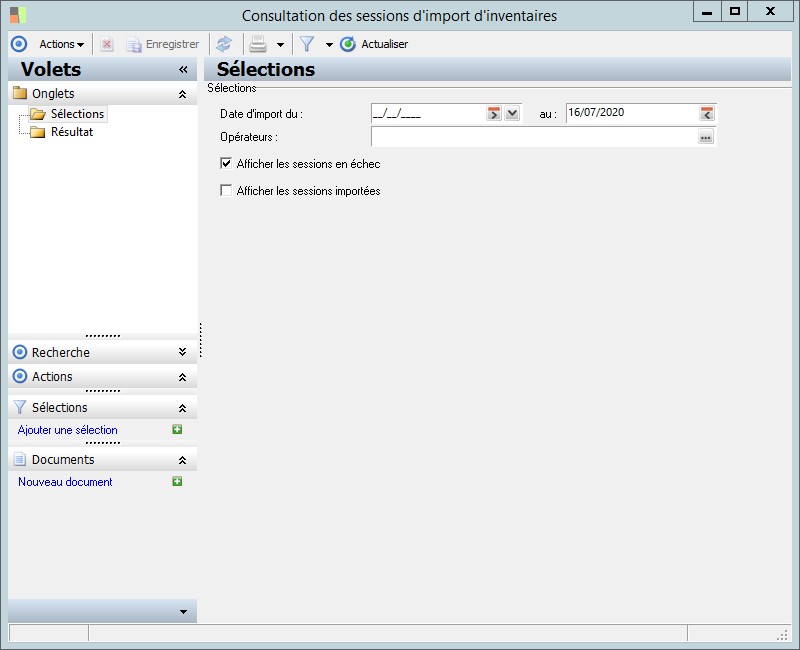The image size is (800, 650).
Task: Click the refresh arrows toolbar icon
Action: tap(224, 44)
